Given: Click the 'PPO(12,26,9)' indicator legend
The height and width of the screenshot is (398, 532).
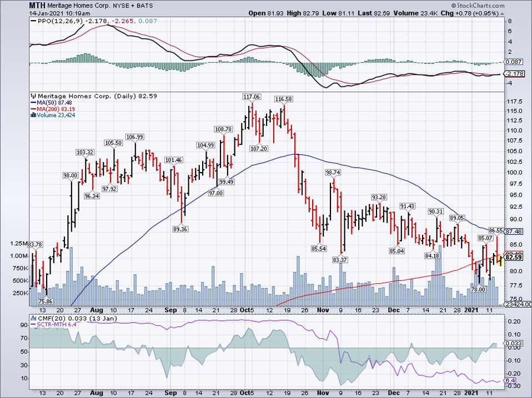Looking at the screenshot, I should pos(61,21).
